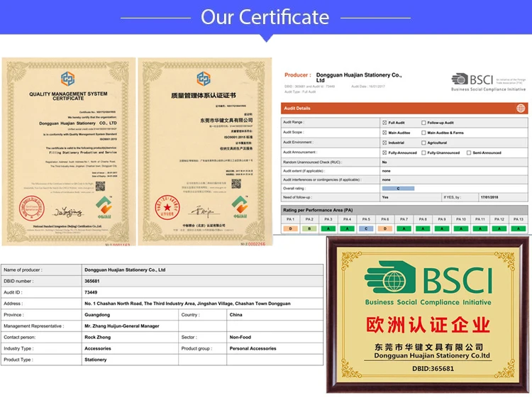Click green-orange accreditation logo on English certificate
Screen dimensions: 532x405
click(104, 207)
